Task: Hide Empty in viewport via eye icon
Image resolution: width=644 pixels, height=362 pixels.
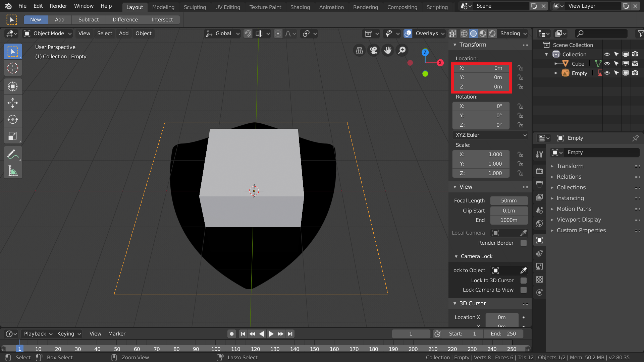Action: pyautogui.click(x=607, y=73)
